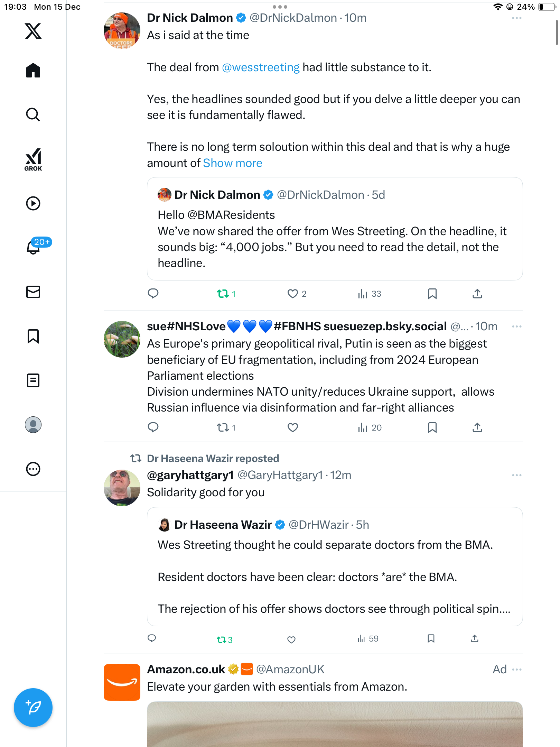Reply to the sue#NHSLove post

tap(153, 427)
